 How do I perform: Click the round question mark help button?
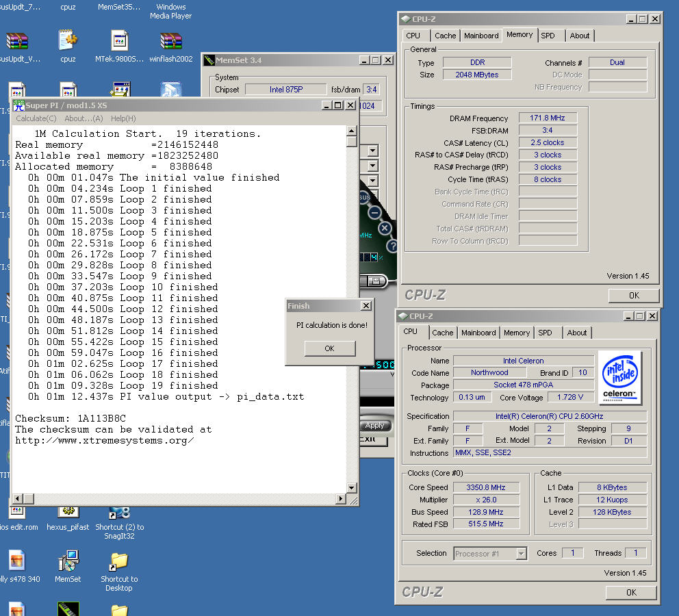[x=392, y=246]
